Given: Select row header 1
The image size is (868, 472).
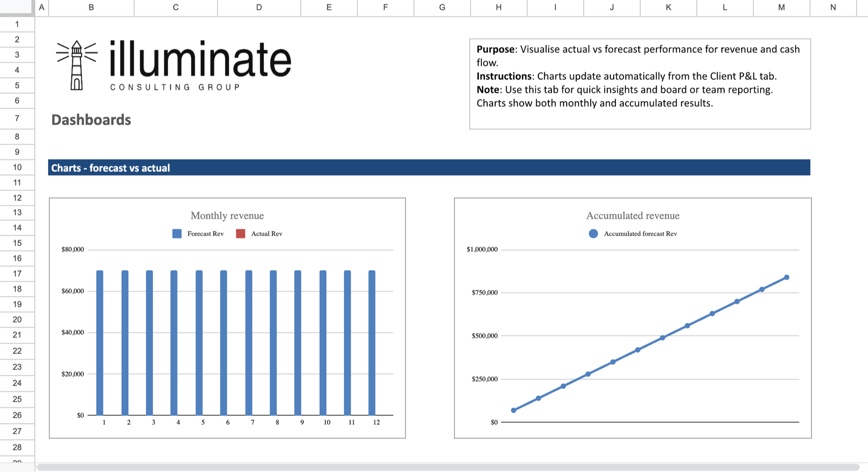Looking at the screenshot, I should pos(17,24).
